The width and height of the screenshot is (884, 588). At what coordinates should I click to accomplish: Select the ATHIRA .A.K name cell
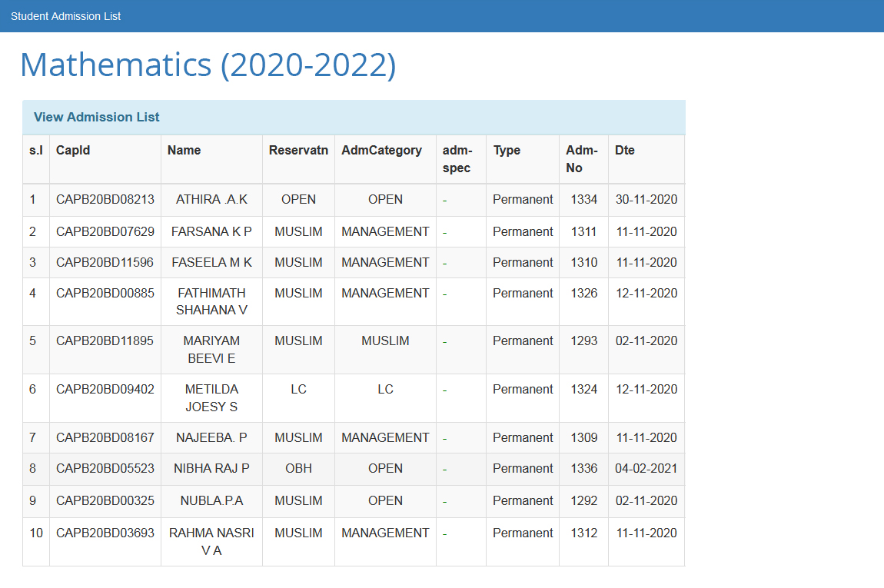[211, 199]
